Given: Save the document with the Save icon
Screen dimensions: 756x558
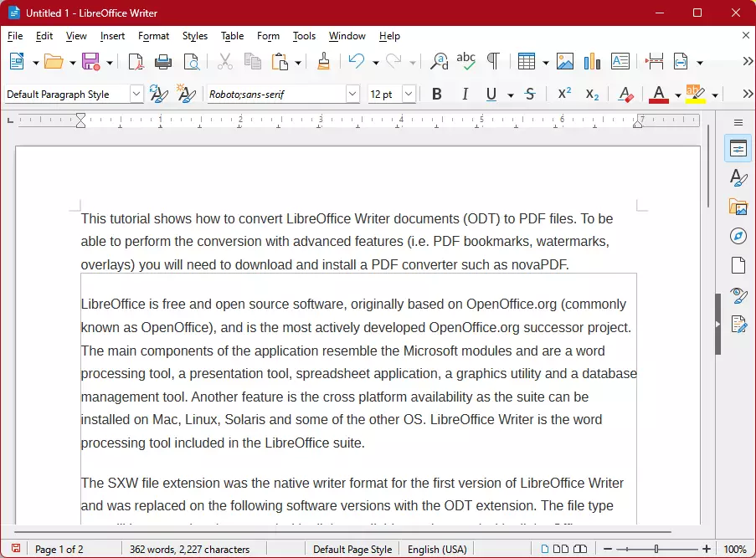Looking at the screenshot, I should (x=90, y=62).
